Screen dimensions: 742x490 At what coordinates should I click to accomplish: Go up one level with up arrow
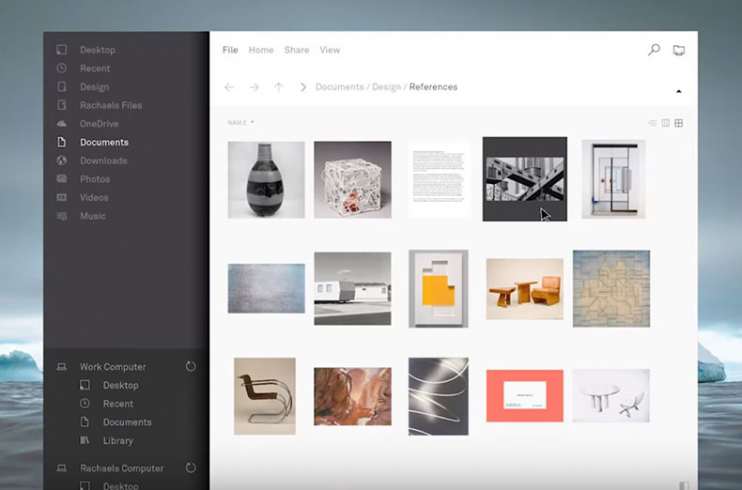279,87
